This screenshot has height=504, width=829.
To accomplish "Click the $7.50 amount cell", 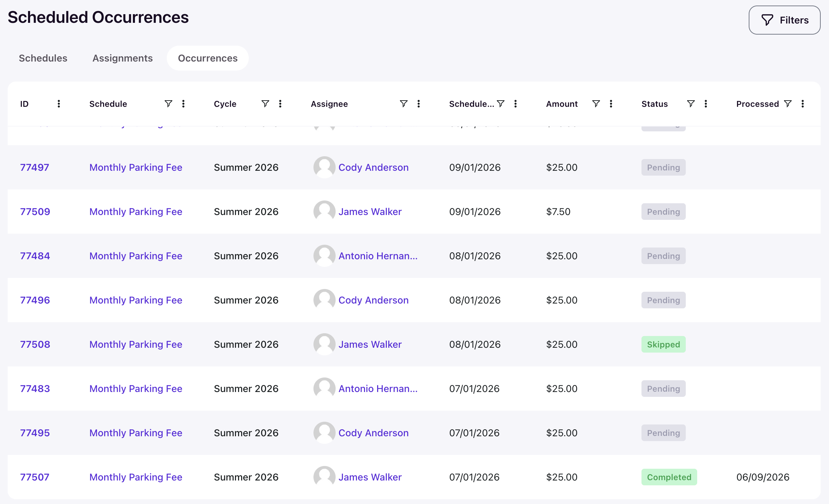I will [x=558, y=212].
